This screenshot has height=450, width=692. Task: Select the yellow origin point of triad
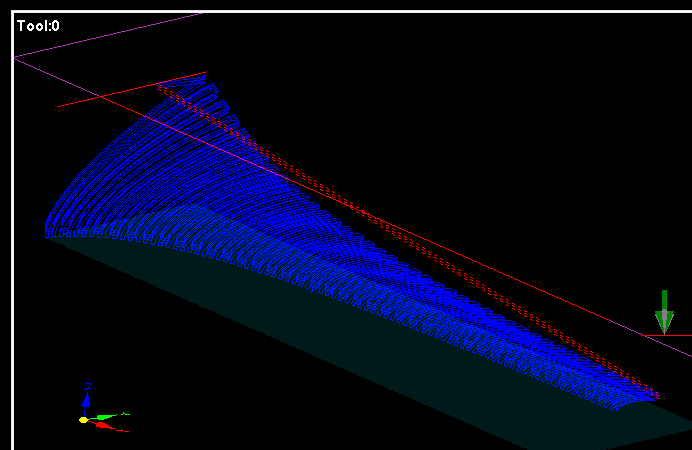(x=83, y=420)
